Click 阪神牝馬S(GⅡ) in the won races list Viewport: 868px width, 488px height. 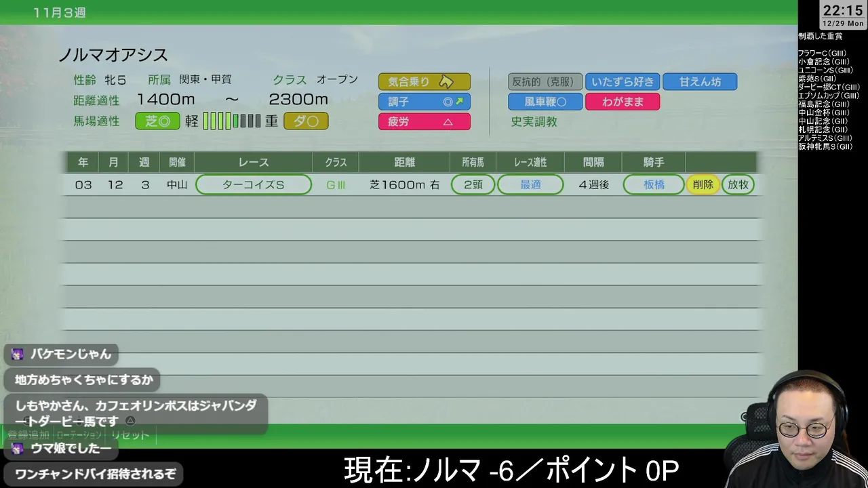click(x=826, y=146)
